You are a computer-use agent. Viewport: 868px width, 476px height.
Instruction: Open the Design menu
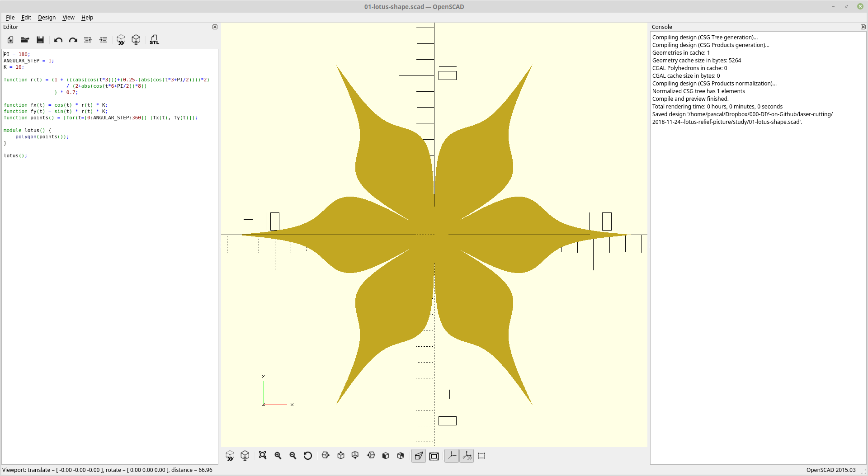pyautogui.click(x=47, y=18)
